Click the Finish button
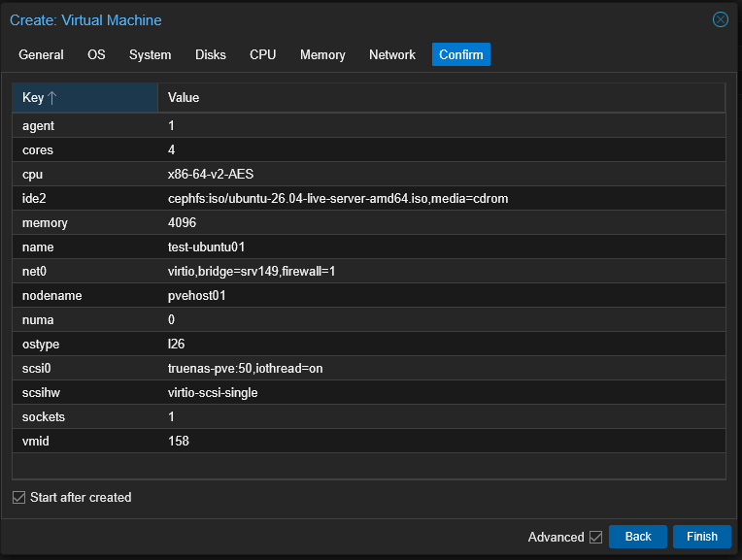Image resolution: width=742 pixels, height=560 pixels. coord(702,537)
